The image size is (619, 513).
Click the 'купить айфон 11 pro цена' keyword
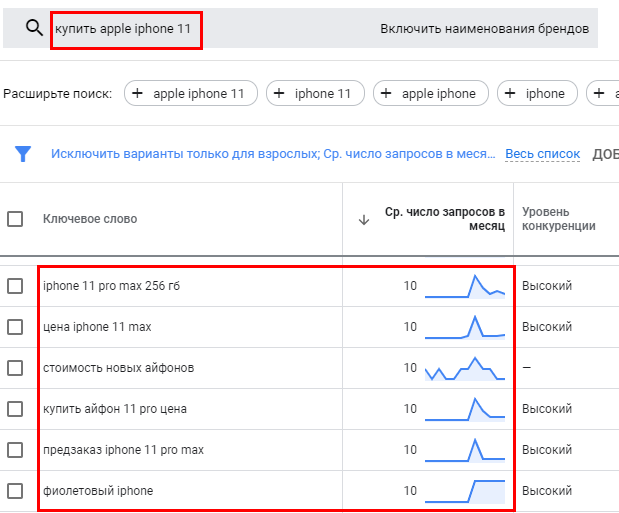(x=115, y=409)
